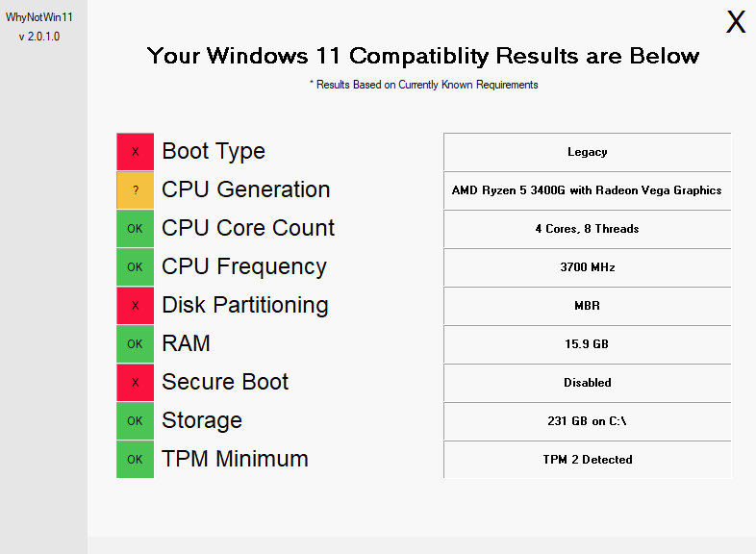Click the Disabled Secure Boot result
Screen dimensions: 756x554
pyautogui.click(x=588, y=383)
